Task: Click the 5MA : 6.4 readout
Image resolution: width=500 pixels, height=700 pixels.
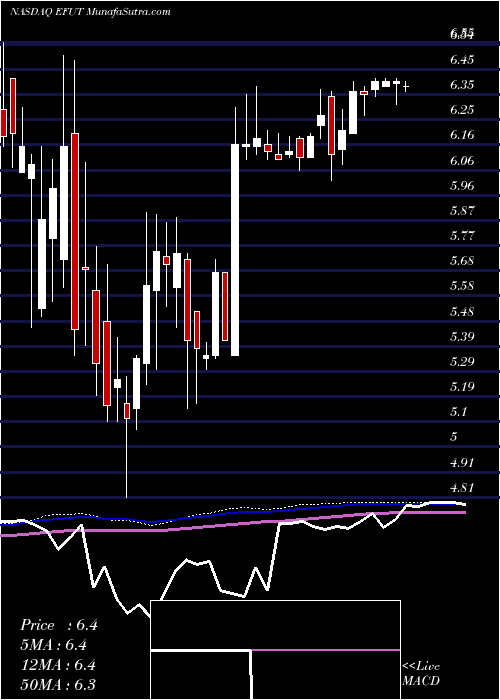Action: tap(54, 645)
